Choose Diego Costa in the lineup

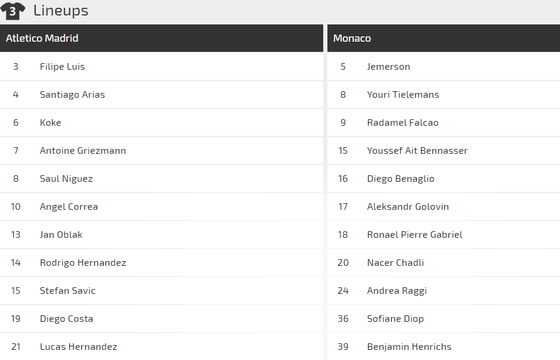(x=66, y=319)
